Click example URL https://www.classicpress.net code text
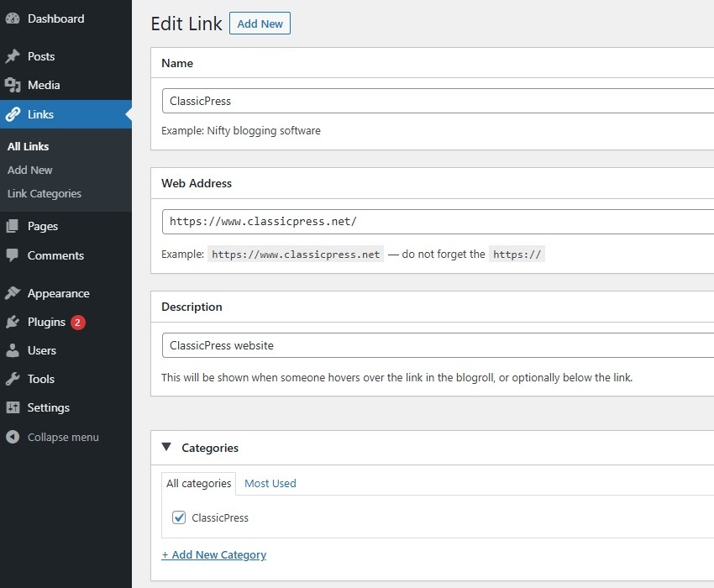714x588 pixels. (x=296, y=255)
